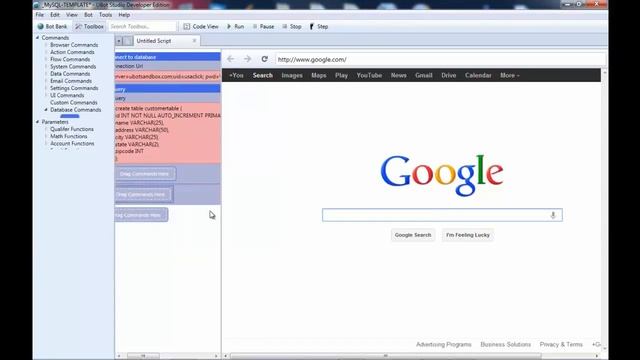The image size is (640, 360).
Task: Select Math Functions in toolbox
Action: coord(69,136)
